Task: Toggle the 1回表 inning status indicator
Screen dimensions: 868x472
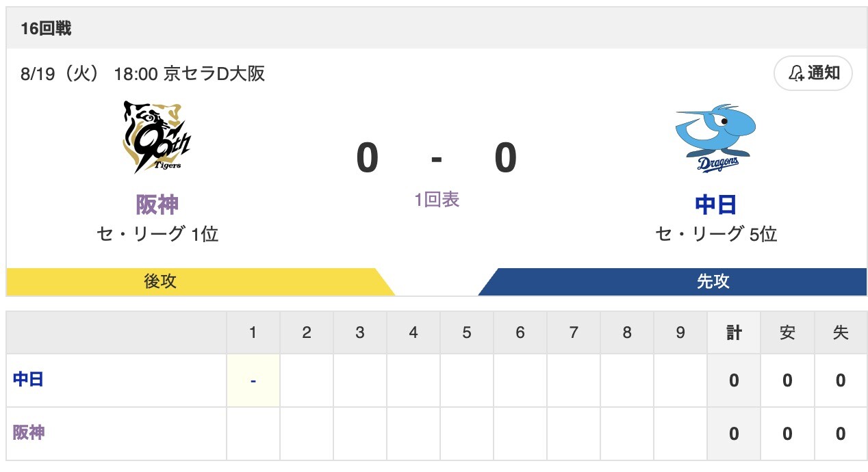Action: [x=438, y=199]
